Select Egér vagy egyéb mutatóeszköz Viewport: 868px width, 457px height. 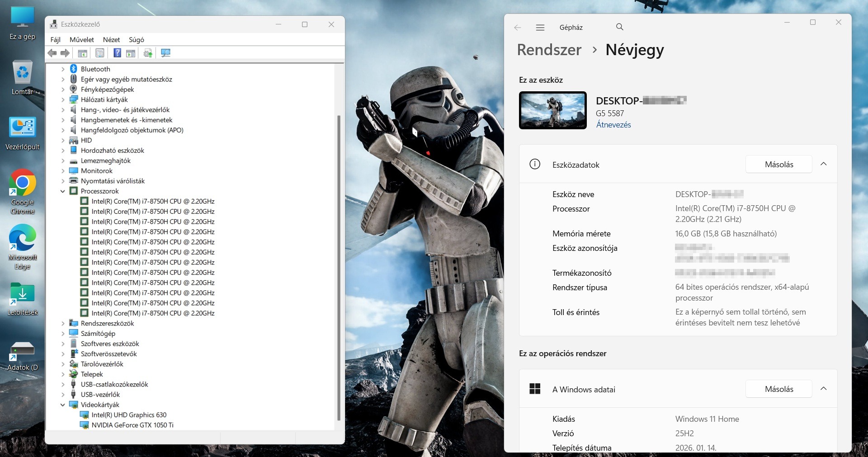[x=127, y=80]
